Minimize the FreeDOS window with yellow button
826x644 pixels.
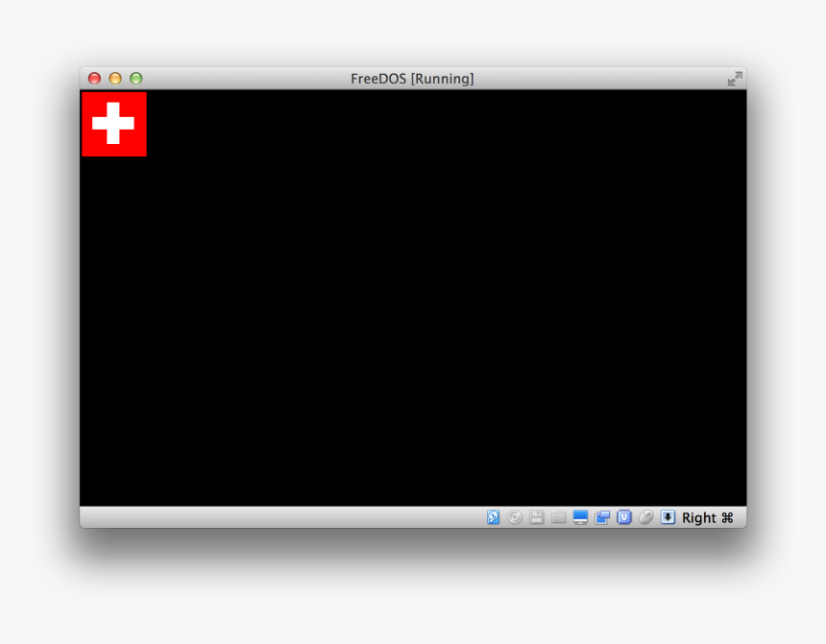tap(115, 79)
